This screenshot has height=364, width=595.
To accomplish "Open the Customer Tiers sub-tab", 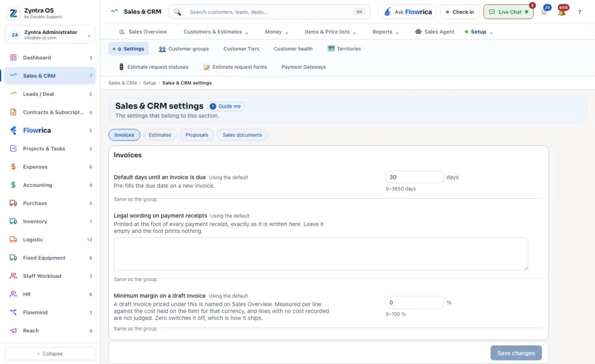I will pos(241,49).
